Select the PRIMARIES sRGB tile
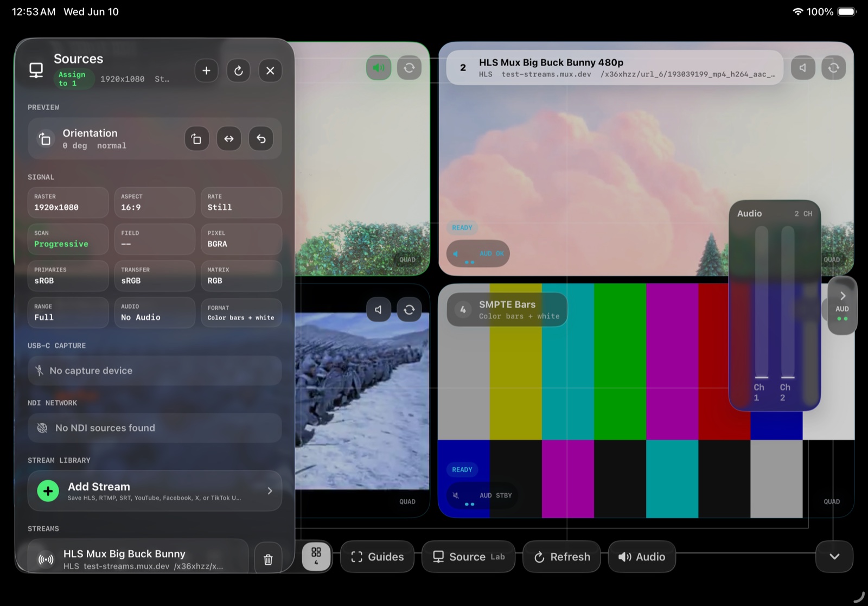868x606 pixels. [68, 276]
